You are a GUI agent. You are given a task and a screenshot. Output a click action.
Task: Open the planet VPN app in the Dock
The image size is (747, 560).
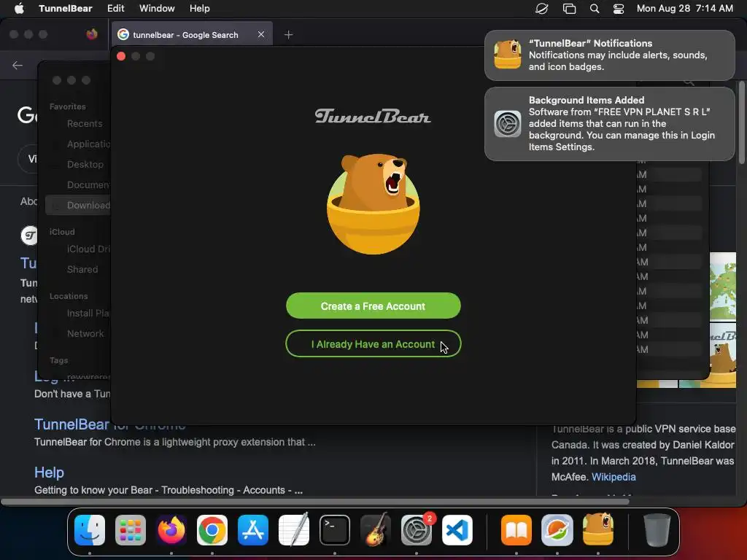[x=557, y=530]
